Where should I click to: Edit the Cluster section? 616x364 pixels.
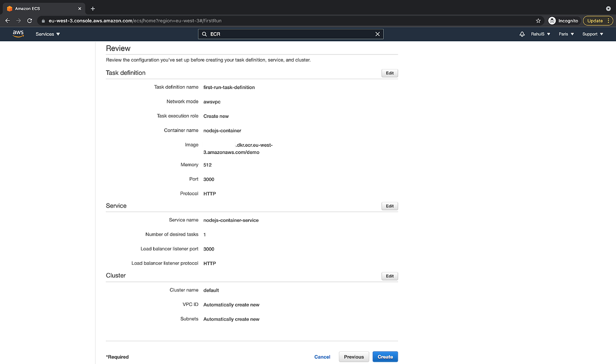(390, 276)
